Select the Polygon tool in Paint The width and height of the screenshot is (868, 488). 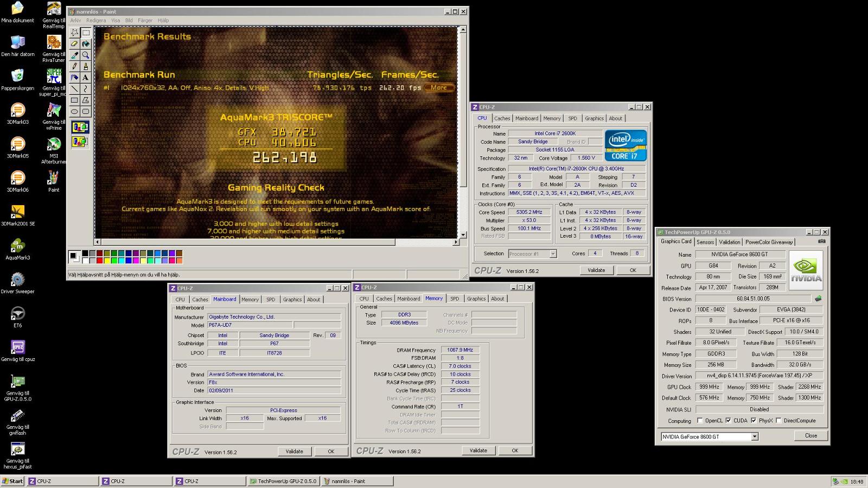(x=86, y=100)
